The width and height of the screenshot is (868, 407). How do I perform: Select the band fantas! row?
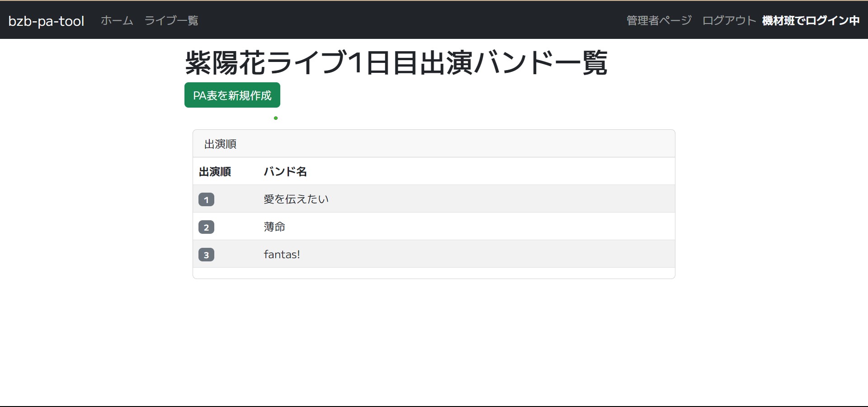pos(282,254)
